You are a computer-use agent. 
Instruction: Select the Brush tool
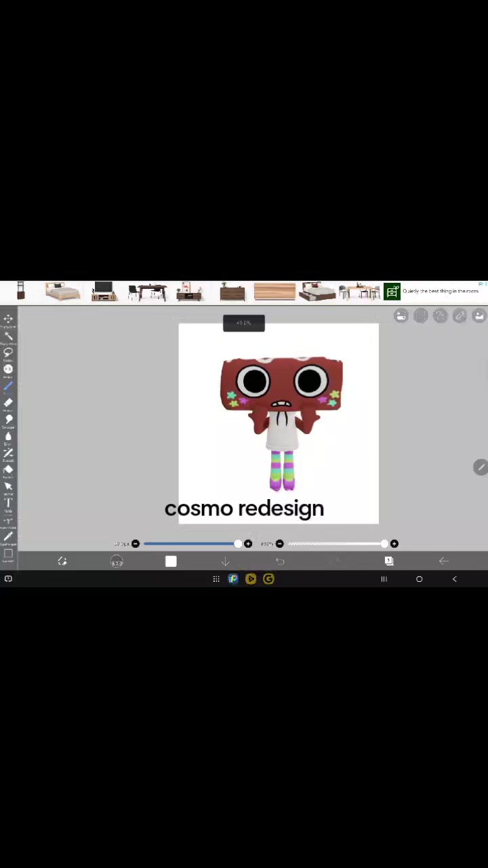(x=8, y=387)
